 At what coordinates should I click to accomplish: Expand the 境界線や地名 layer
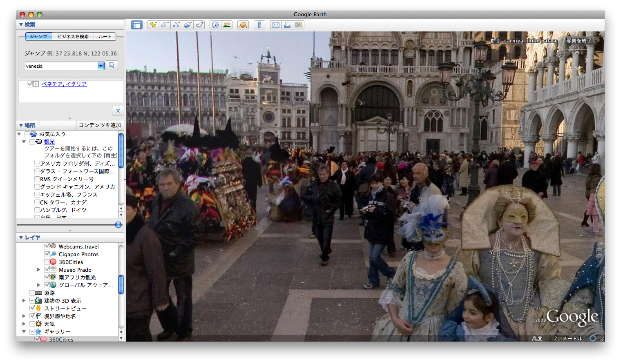point(24,316)
